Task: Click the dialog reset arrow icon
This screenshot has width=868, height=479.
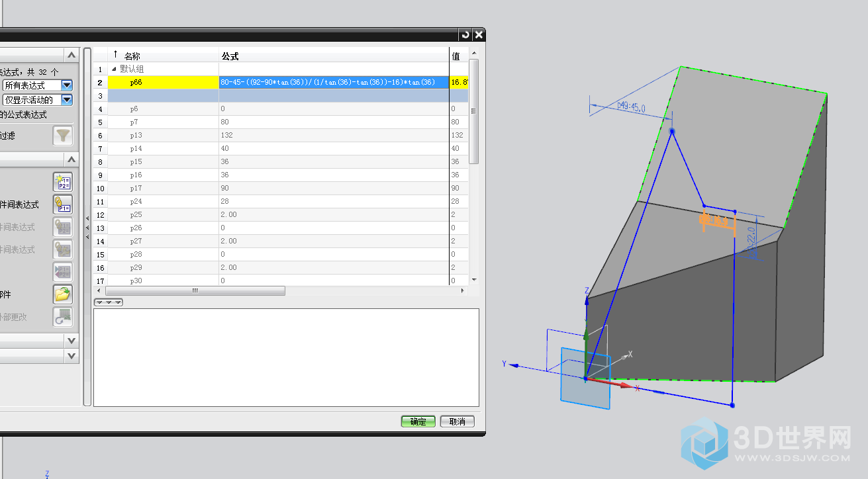Action: pyautogui.click(x=465, y=35)
